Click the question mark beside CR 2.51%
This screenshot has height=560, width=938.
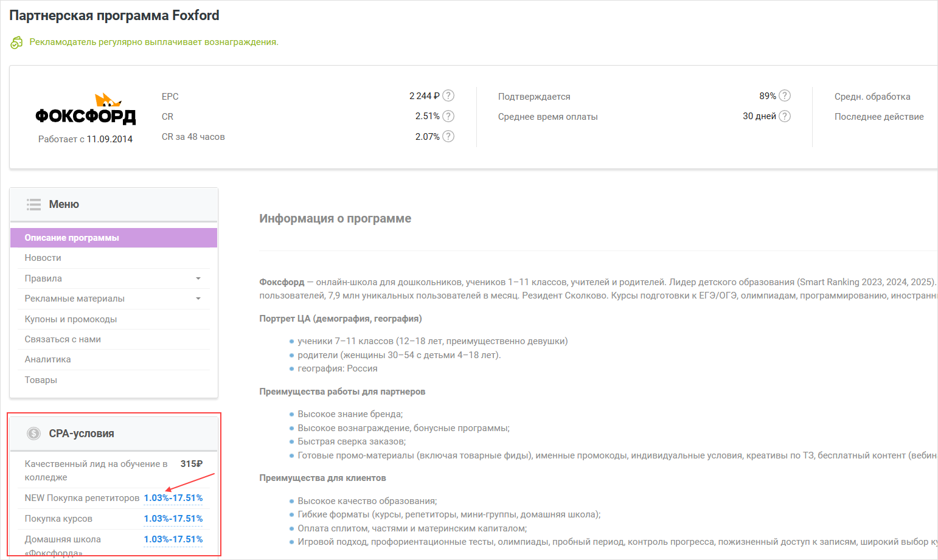(448, 116)
